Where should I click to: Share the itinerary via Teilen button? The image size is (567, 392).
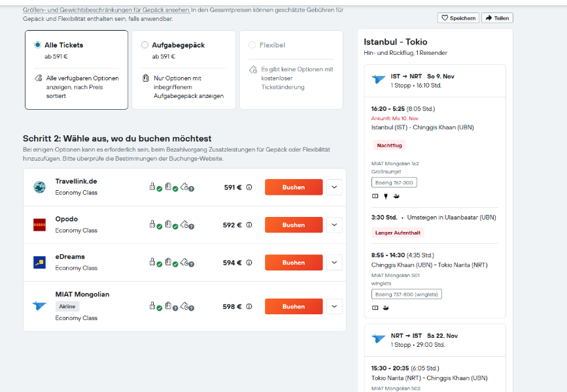click(497, 18)
